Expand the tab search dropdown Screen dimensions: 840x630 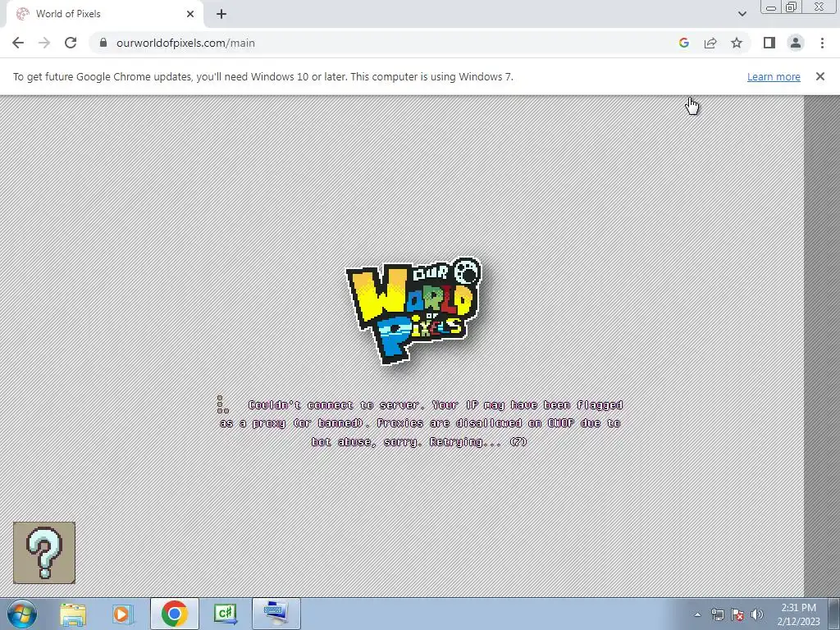742,14
